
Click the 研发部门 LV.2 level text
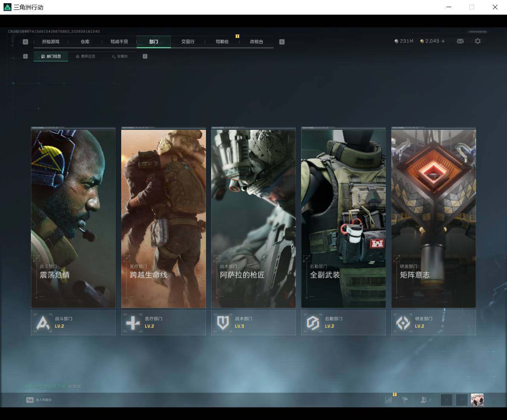pos(419,326)
